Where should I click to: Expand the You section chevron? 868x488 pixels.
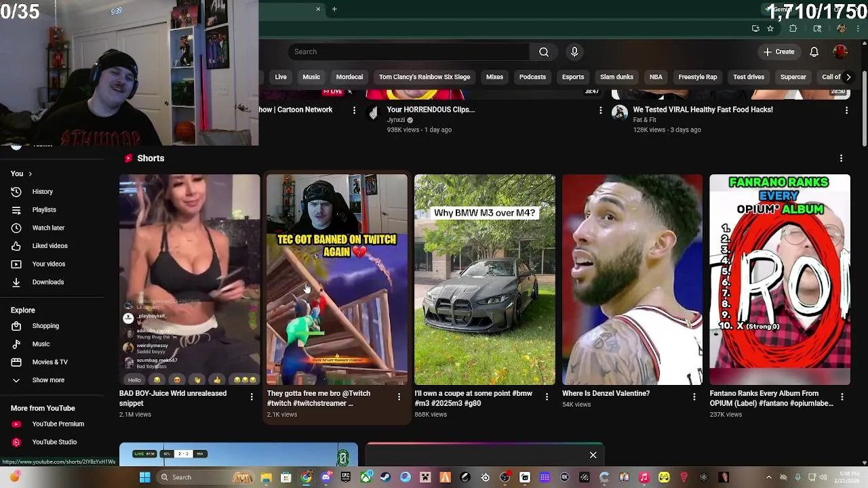pos(30,174)
